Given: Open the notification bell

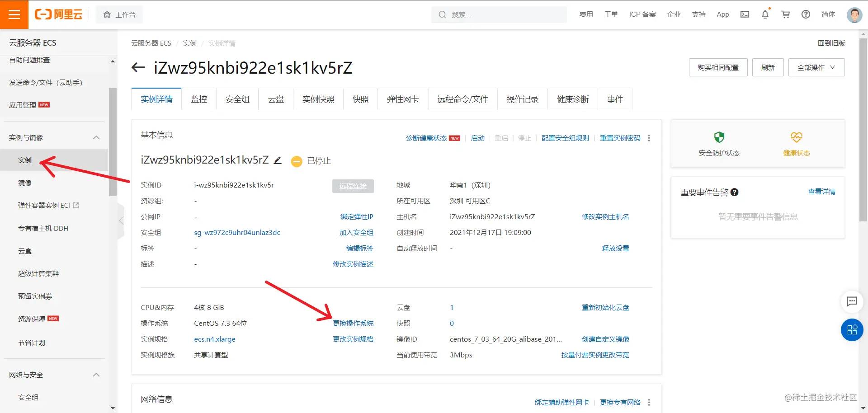Looking at the screenshot, I should [765, 14].
